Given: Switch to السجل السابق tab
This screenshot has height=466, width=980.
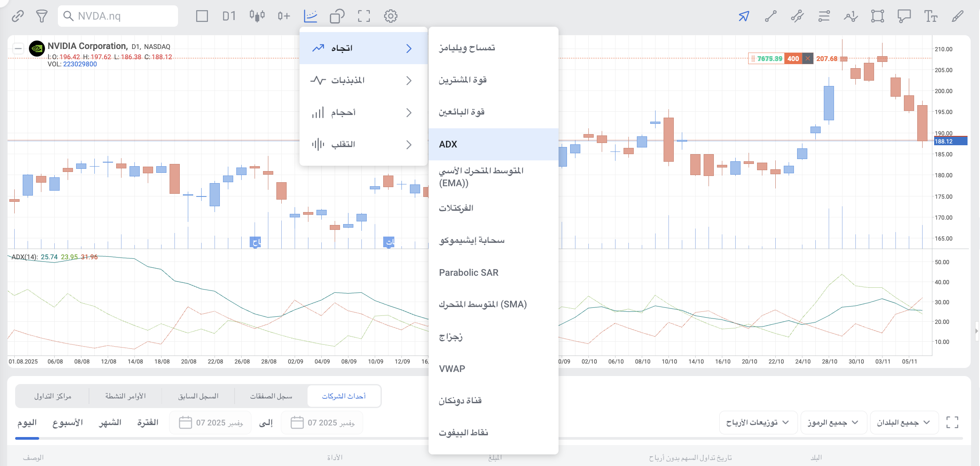Looking at the screenshot, I should (198, 396).
